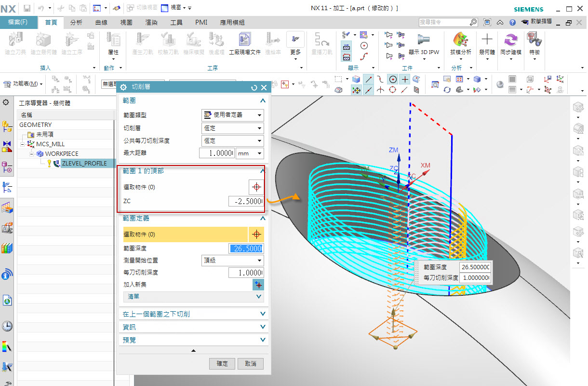Click the 建立幾何體 ribbon icon

tap(43, 41)
